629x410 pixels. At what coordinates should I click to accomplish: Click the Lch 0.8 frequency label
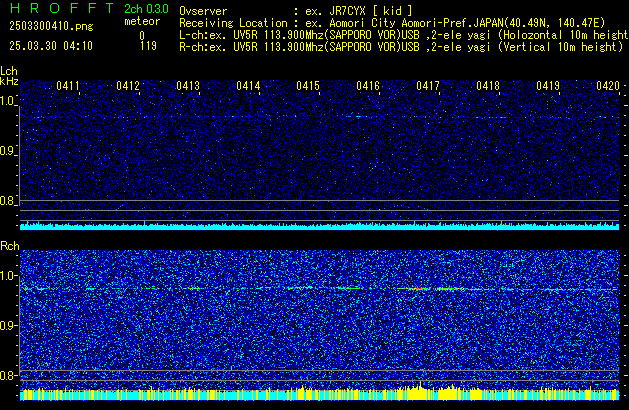(8, 201)
